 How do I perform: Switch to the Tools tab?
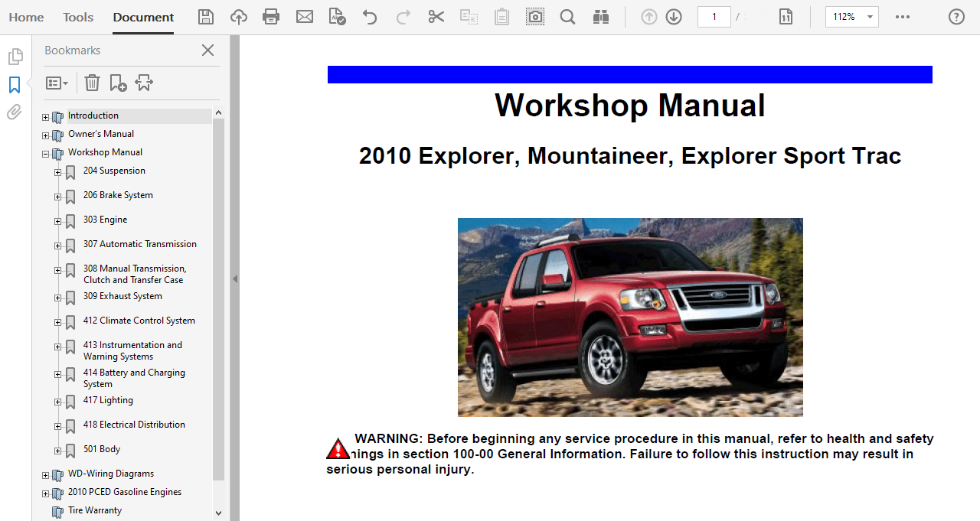78,17
